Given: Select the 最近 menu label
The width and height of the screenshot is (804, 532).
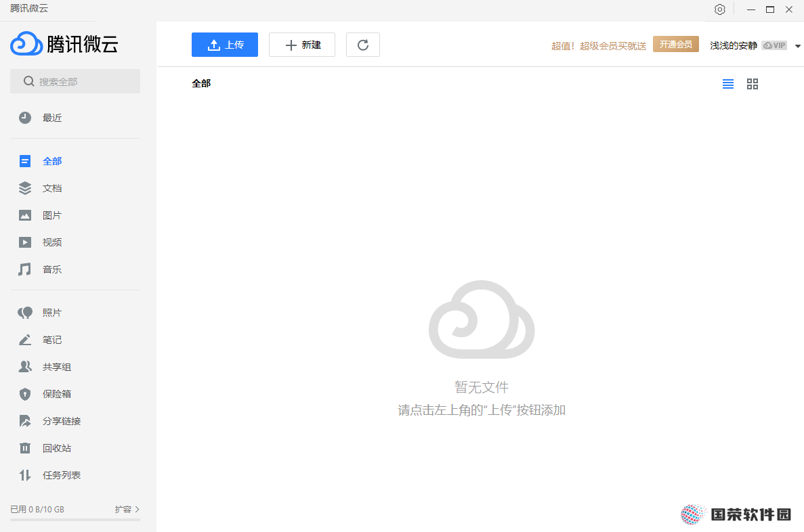Looking at the screenshot, I should (52, 118).
